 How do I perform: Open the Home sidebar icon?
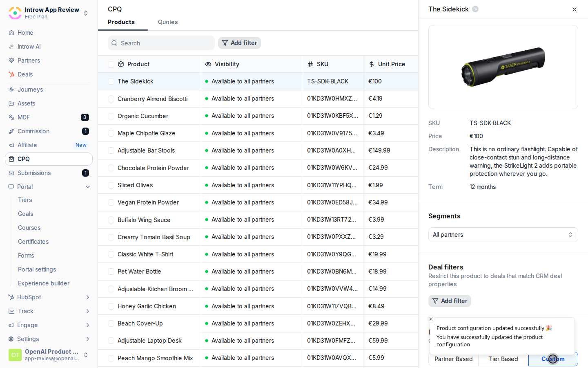click(11, 33)
